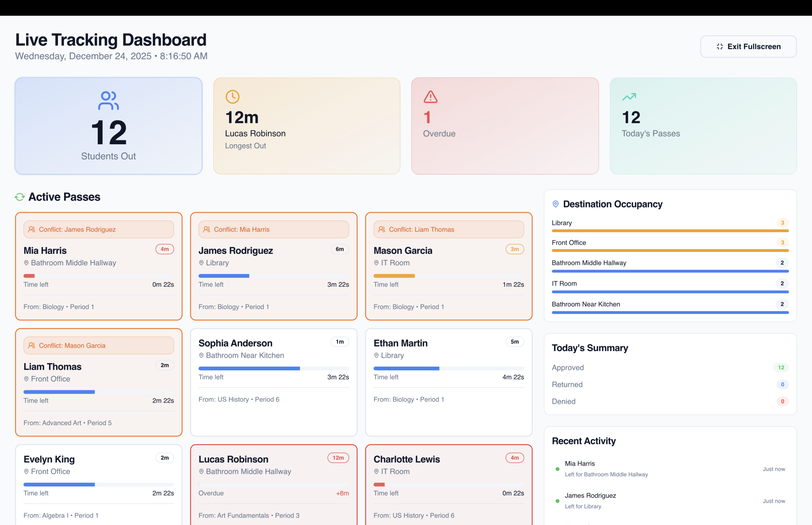Click the Destination Occupancy location pin icon

pyautogui.click(x=555, y=204)
